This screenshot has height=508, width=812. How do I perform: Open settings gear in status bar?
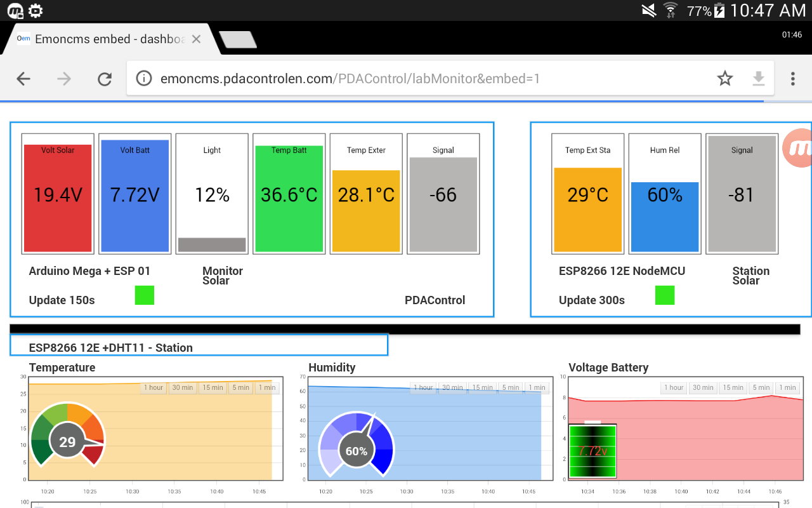(36, 10)
